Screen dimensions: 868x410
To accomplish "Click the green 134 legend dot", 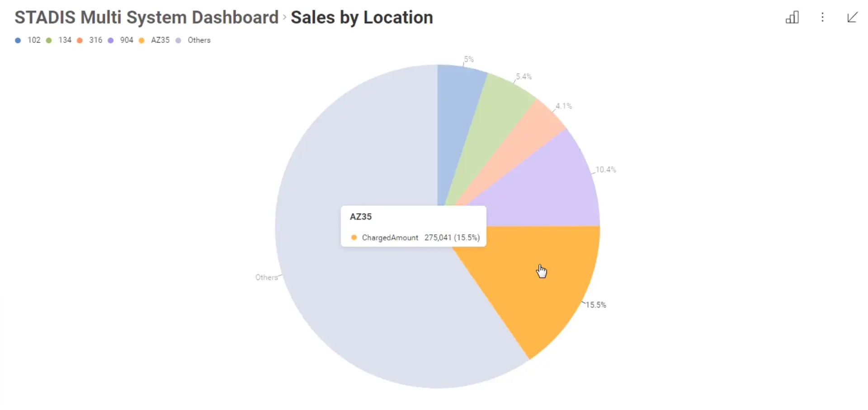I will [x=48, y=40].
